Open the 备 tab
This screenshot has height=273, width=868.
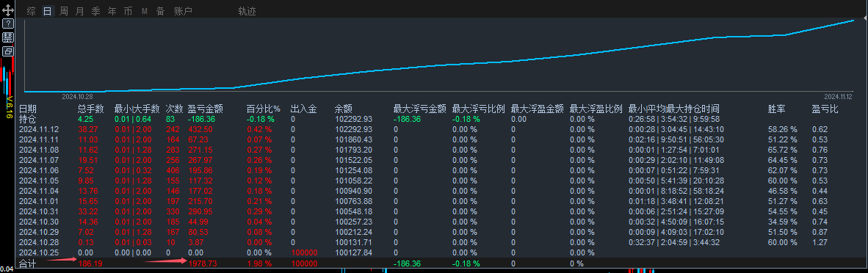(x=161, y=11)
